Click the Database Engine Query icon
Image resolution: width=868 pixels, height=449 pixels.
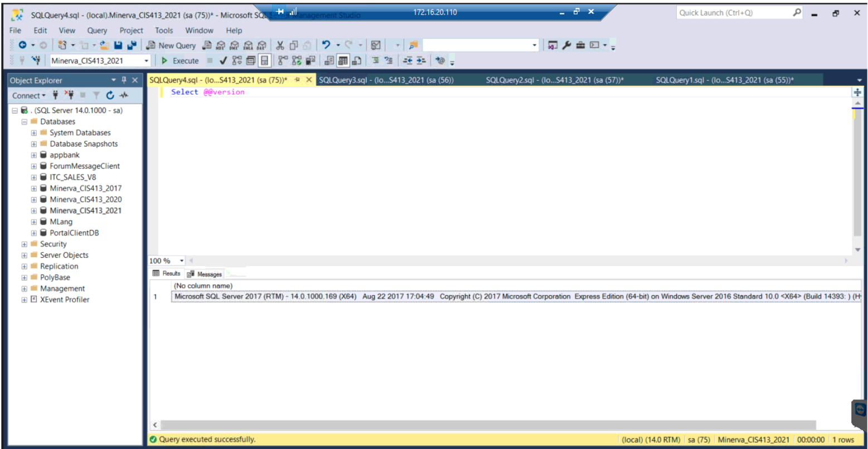[207, 46]
